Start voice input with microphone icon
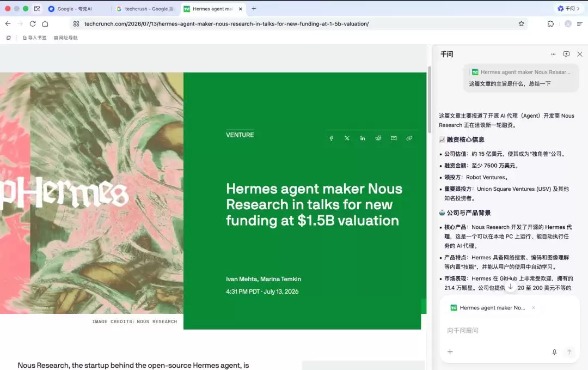588x370 pixels. click(x=554, y=351)
